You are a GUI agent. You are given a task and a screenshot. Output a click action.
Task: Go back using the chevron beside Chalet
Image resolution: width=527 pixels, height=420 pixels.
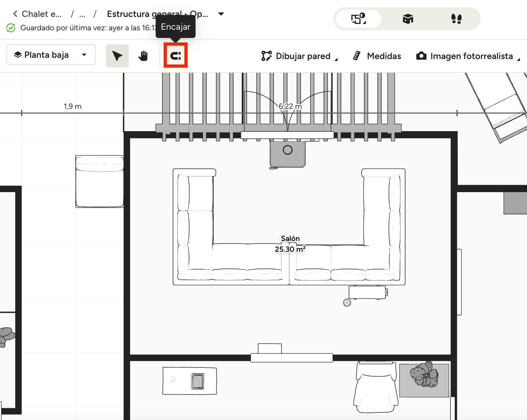point(15,14)
